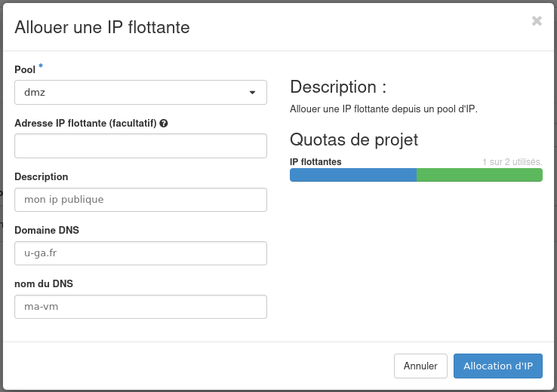Click the IP flottantes quota progress bar
Screen dimensions: 557x392
416,175
